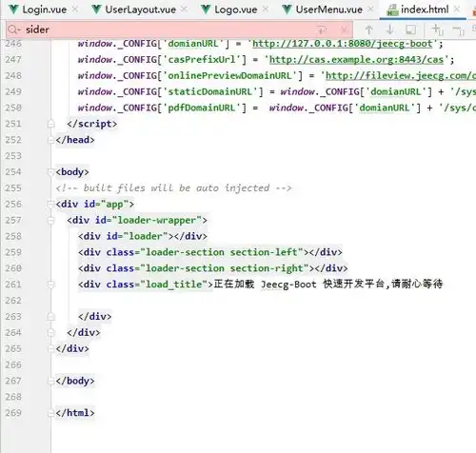The image size is (476, 453).
Task: Open search history magnifier dropdown
Action: [x=14, y=30]
